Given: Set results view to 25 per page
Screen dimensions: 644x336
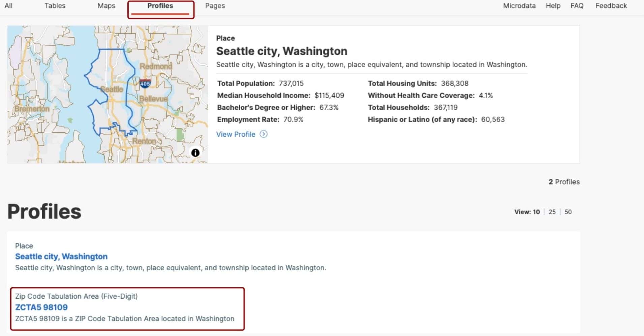Looking at the screenshot, I should pos(552,212).
